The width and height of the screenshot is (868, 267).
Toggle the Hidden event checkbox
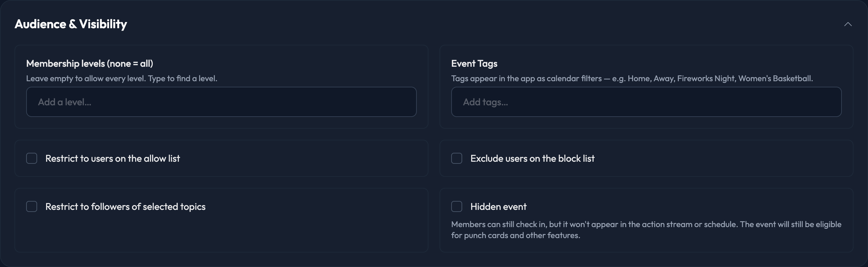point(457,206)
